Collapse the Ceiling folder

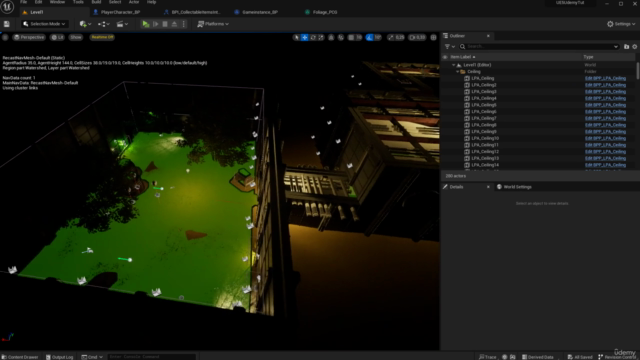point(458,71)
